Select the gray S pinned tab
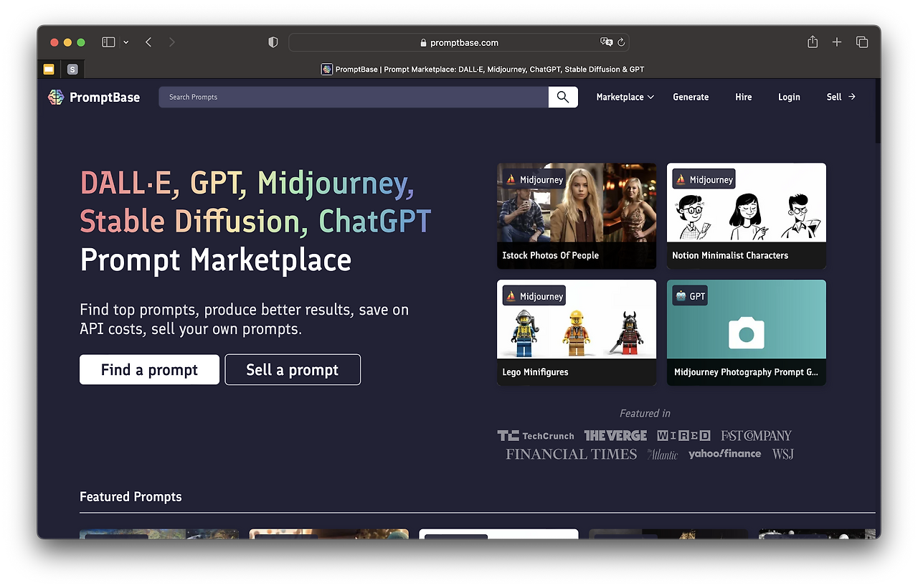 (72, 70)
